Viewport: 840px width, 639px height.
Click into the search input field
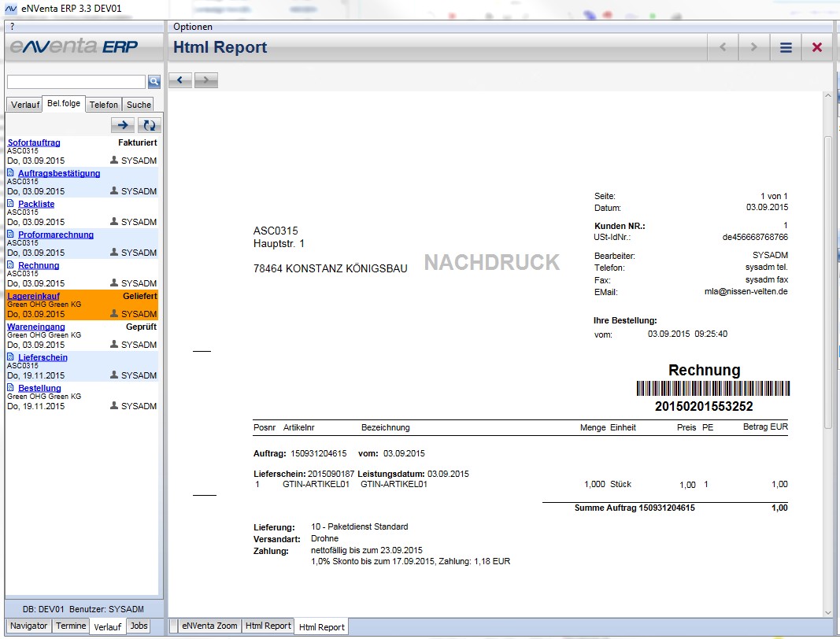[x=76, y=82]
